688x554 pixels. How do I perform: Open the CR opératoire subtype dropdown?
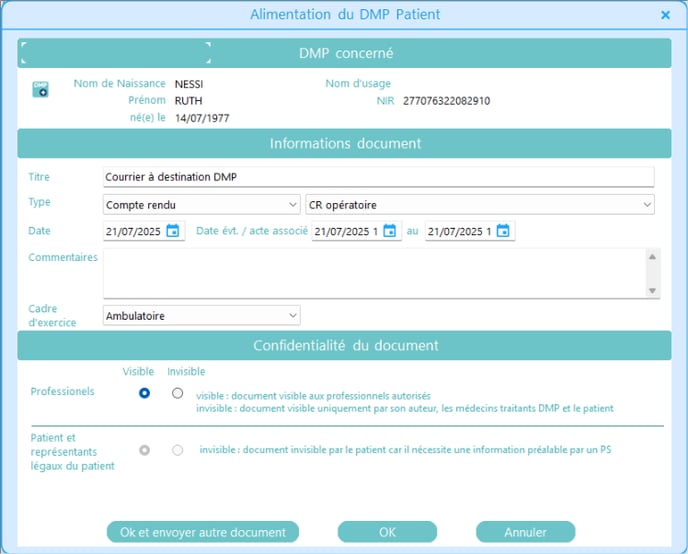[480, 205]
